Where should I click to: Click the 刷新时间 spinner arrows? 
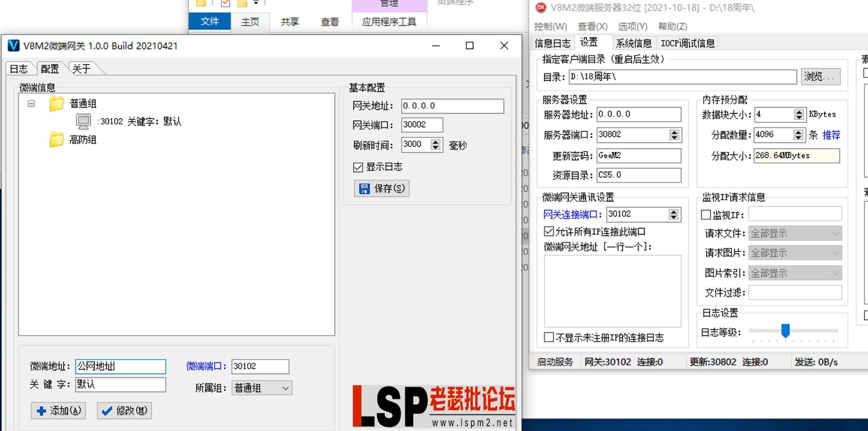point(436,145)
